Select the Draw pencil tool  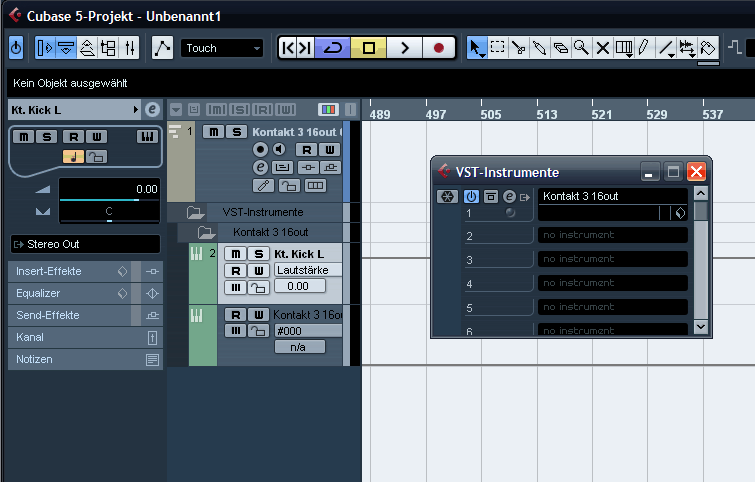644,48
